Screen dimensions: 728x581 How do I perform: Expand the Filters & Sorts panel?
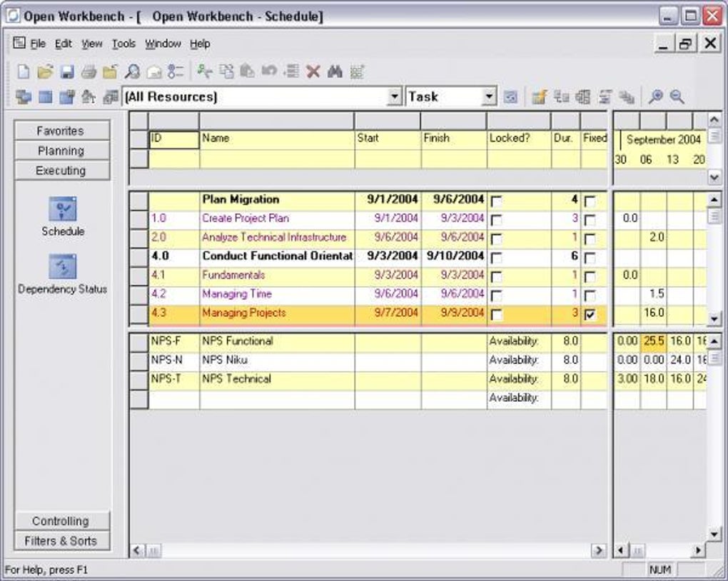click(62, 541)
